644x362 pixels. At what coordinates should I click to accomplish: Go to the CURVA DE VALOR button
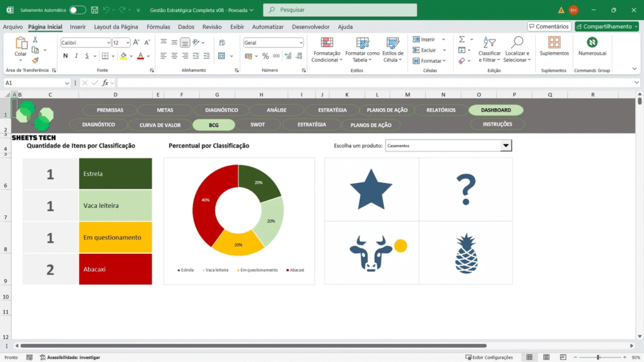[160, 124]
